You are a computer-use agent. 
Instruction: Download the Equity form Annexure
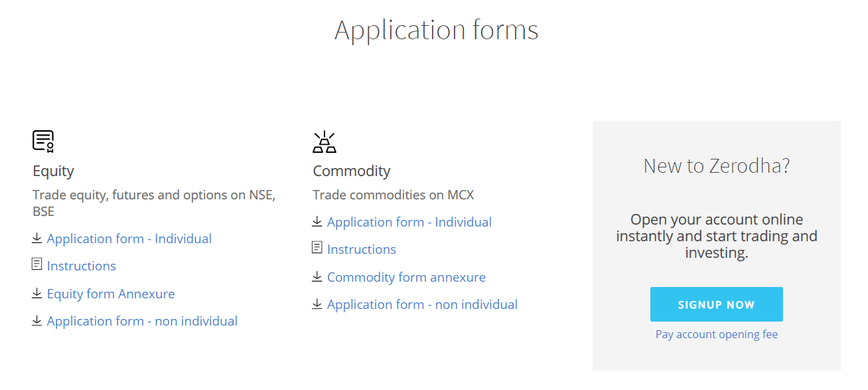pos(111,294)
